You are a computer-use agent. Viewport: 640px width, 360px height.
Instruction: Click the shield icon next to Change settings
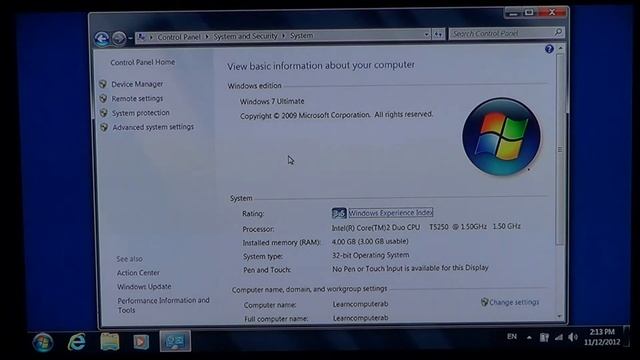coord(484,302)
